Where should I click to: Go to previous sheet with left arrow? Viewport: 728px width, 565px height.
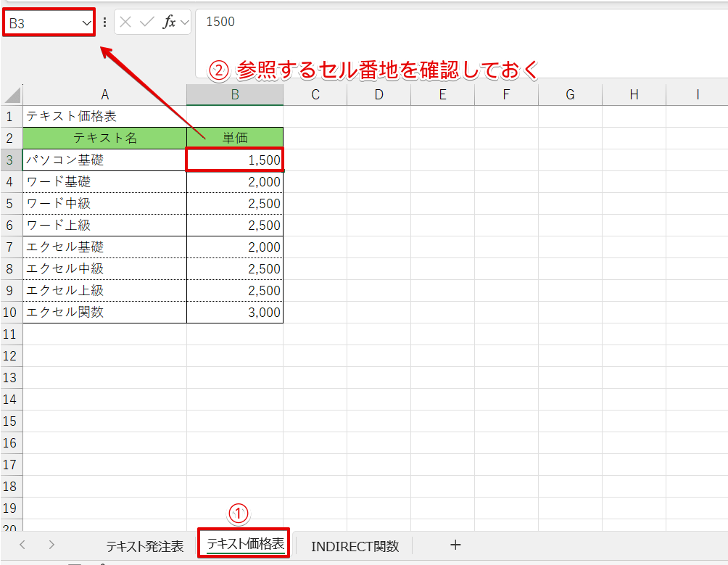click(x=22, y=545)
